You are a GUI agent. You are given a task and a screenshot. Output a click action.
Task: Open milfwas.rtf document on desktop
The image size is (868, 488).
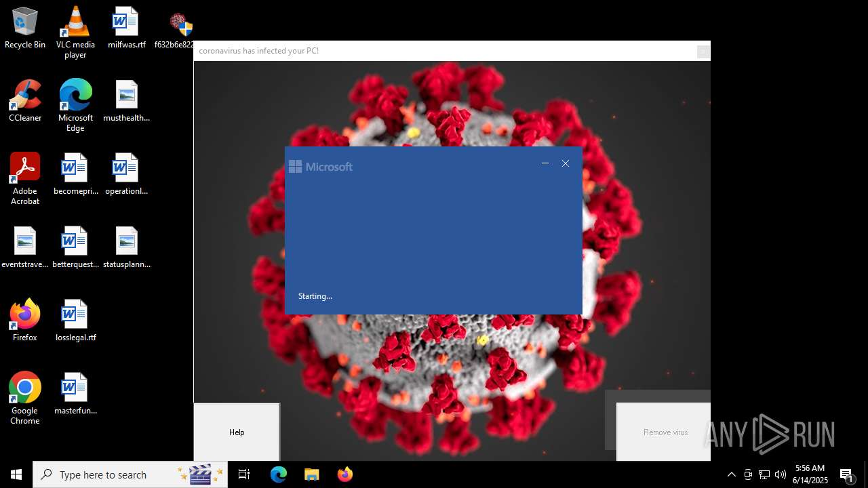[126, 28]
